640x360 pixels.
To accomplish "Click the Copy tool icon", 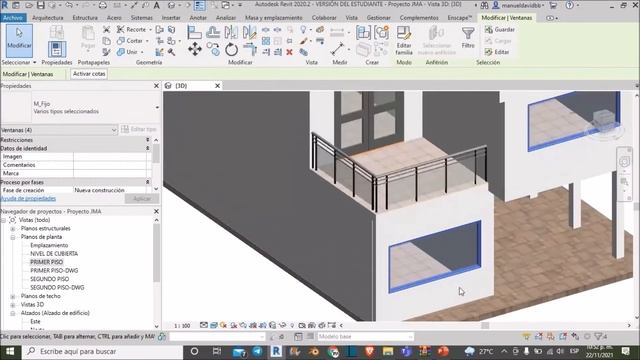I will (213, 49).
